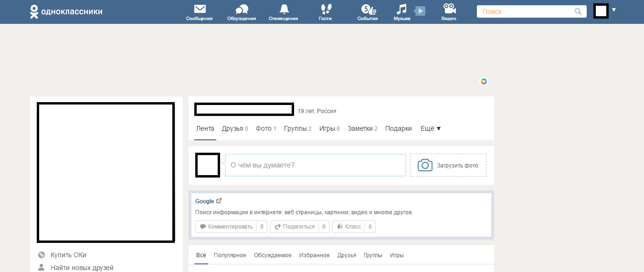Viewport: 644px width, 272px height.
Task: Click the person icon beside Найти новых друзей
Action: 42,268
